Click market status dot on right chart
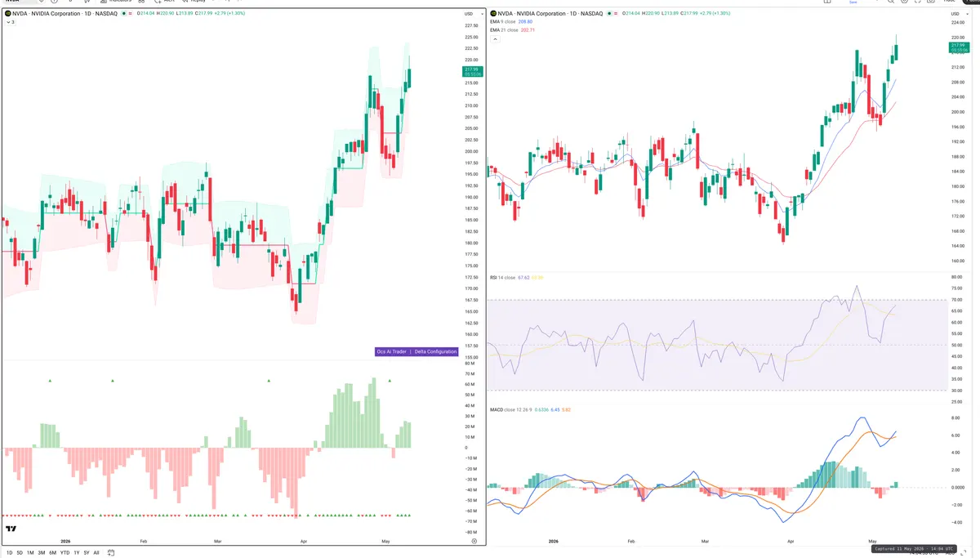This screenshot has width=980, height=558. click(x=609, y=13)
